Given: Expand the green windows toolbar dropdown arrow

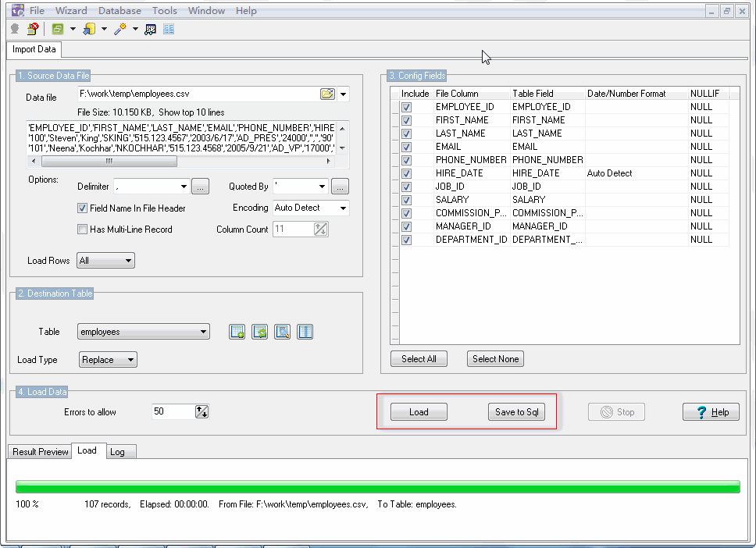Looking at the screenshot, I should 73,30.
